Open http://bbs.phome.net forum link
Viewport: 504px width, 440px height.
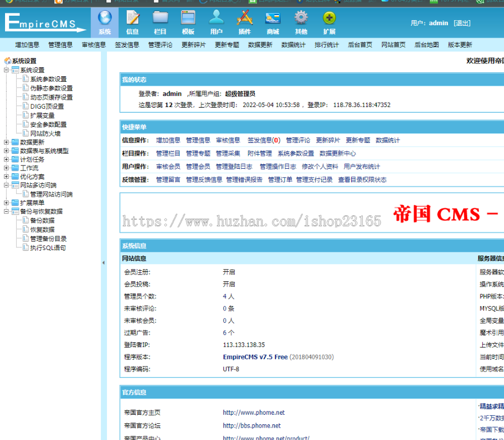tap(251, 426)
